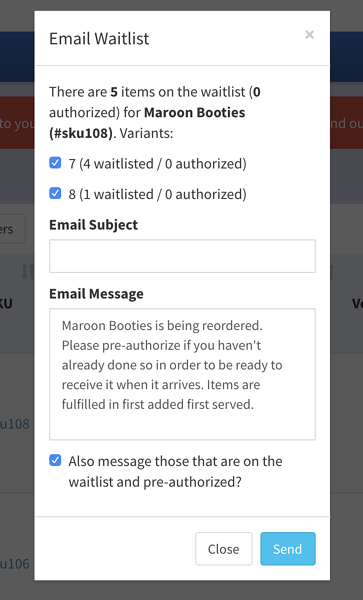Uncheck the size 8 variant checkbox
The image size is (363, 600).
(55, 193)
